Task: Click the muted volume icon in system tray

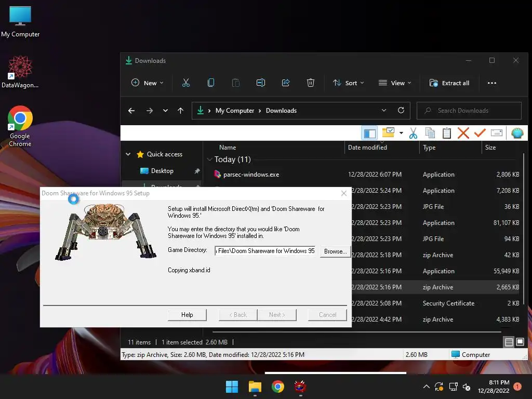Action: [467, 387]
